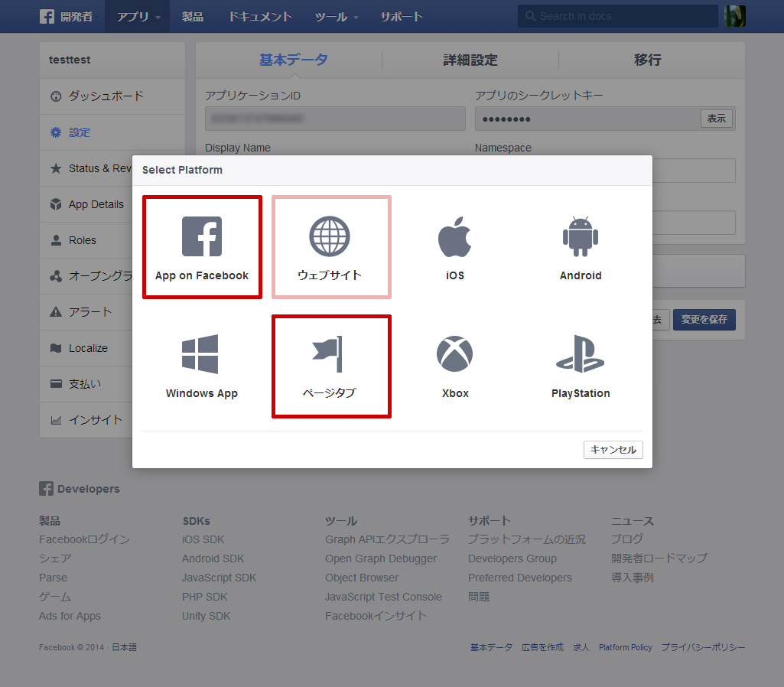Click the アラート warning triangle icon
784x687 pixels.
click(x=56, y=312)
